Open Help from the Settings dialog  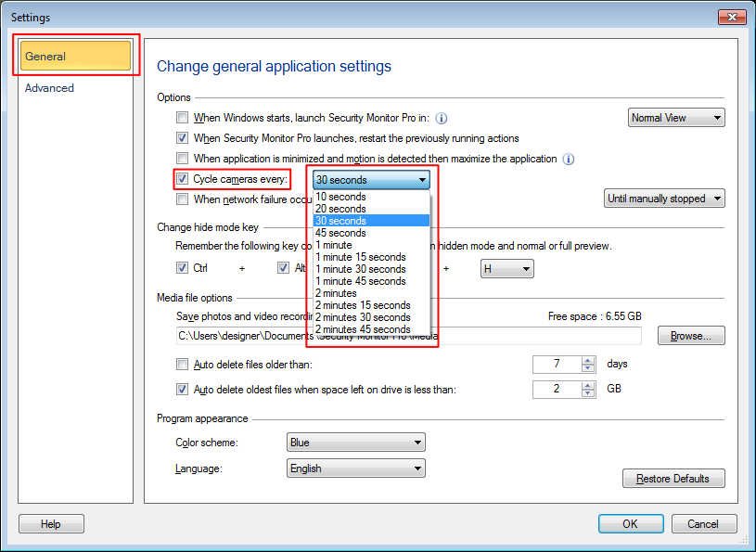click(51, 523)
